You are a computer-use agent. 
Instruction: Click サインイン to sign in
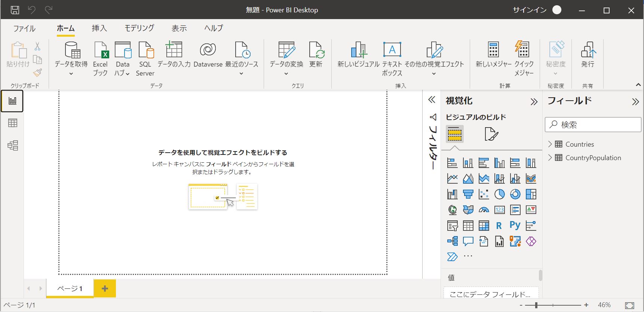tap(530, 10)
